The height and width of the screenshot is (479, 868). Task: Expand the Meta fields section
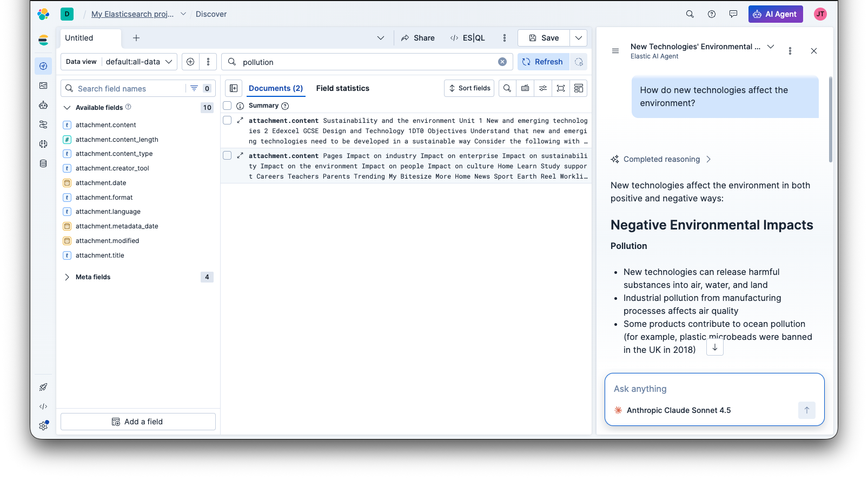(x=67, y=277)
